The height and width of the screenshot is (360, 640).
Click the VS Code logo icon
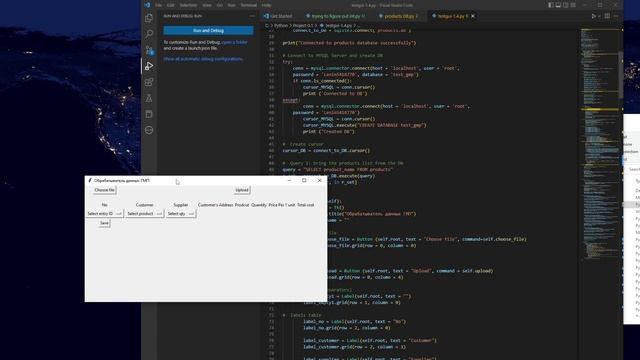click(x=147, y=5)
